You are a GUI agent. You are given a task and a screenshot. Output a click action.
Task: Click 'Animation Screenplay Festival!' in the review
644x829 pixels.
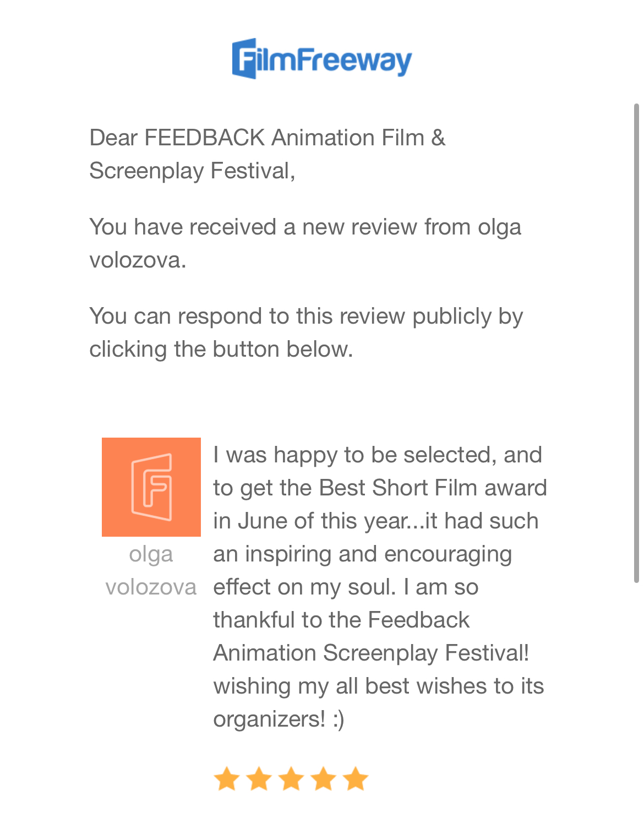(371, 653)
